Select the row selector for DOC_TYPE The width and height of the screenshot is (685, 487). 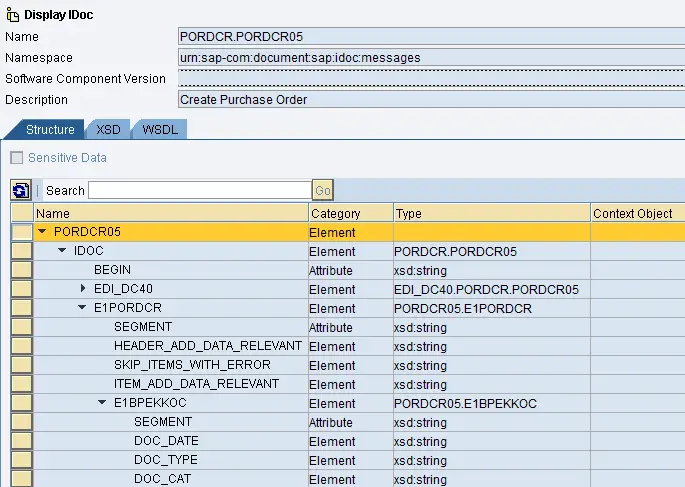tap(22, 460)
